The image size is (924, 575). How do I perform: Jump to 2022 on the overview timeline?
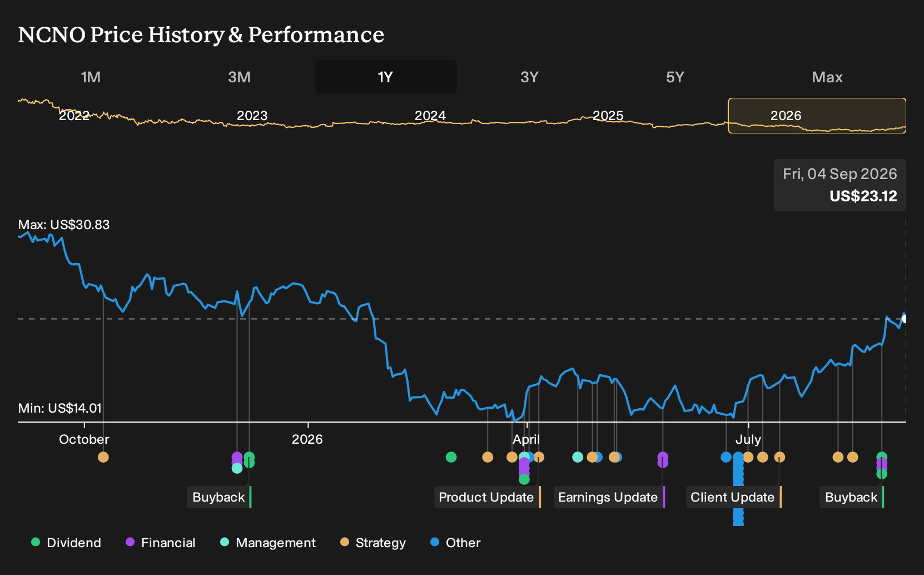pyautogui.click(x=74, y=116)
